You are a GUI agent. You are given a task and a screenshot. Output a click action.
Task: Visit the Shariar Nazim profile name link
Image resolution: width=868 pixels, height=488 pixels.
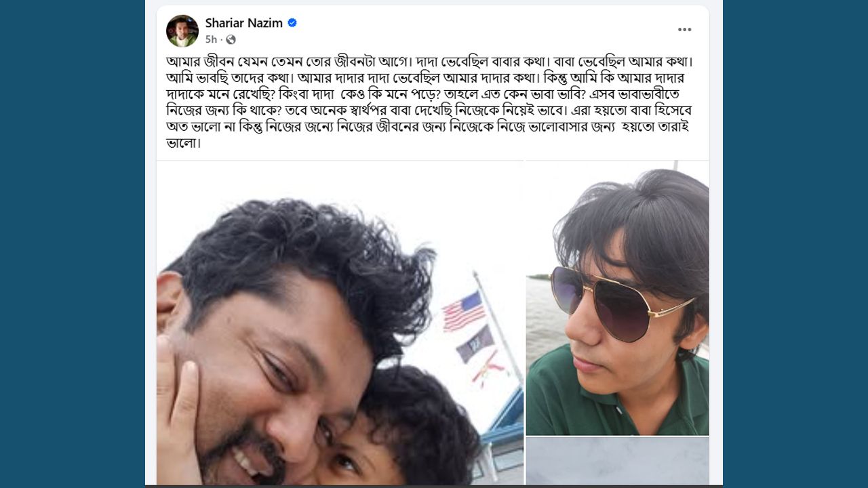point(244,23)
